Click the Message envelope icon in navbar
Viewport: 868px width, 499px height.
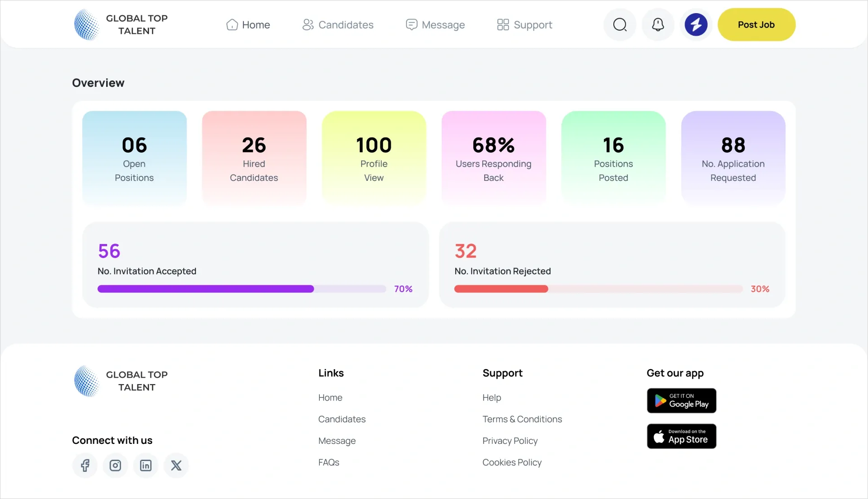(x=411, y=24)
